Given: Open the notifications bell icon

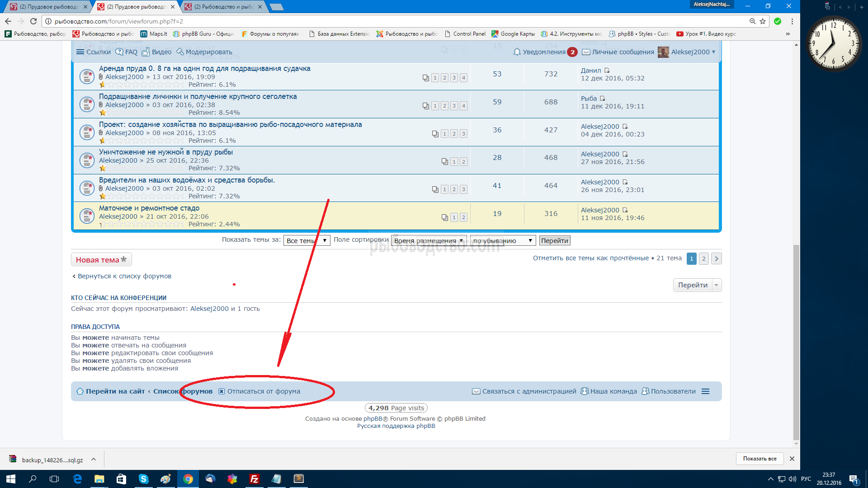Looking at the screenshot, I should click(517, 52).
